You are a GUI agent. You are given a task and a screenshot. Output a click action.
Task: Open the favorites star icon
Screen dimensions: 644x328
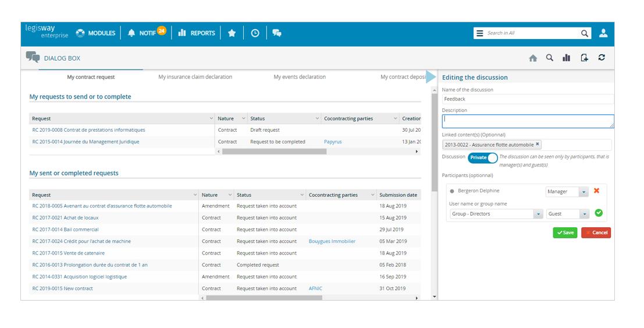coord(232,33)
